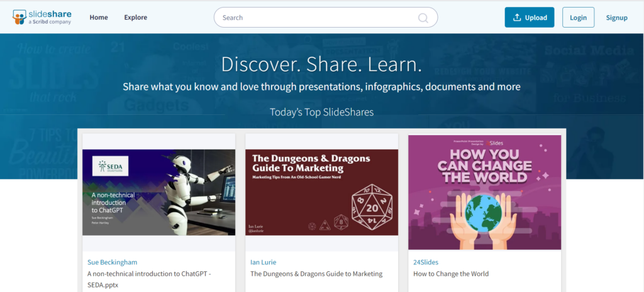Screen dimensions: 644x292
Task: Click the magnifying glass search icon
Action: (x=423, y=18)
